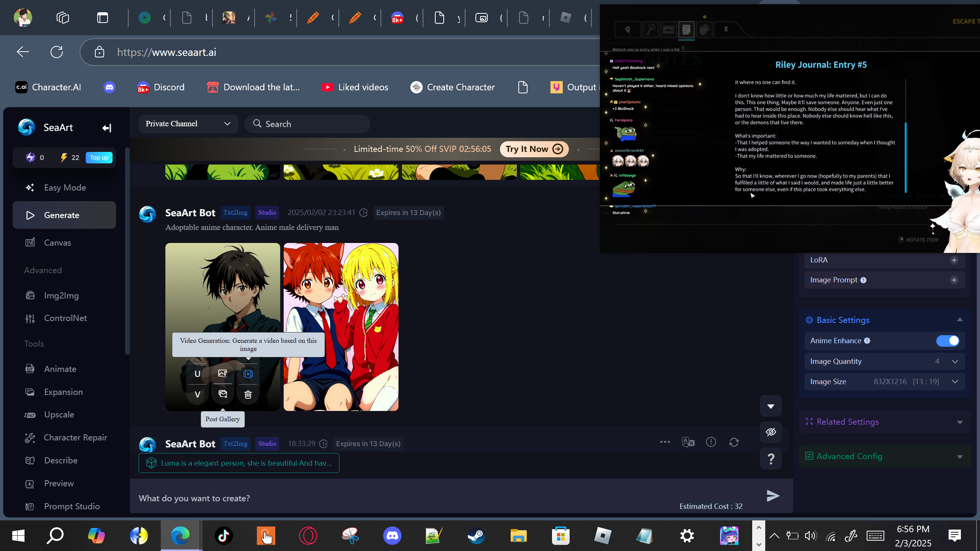This screenshot has width=980, height=551.
Task: Open the Private Channel dropdown
Action: tap(188, 124)
